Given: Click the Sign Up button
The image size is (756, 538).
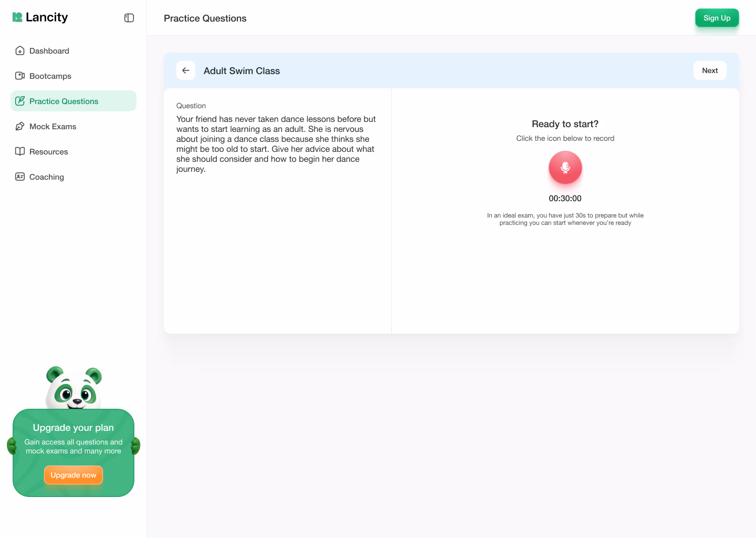Looking at the screenshot, I should tap(717, 18).
